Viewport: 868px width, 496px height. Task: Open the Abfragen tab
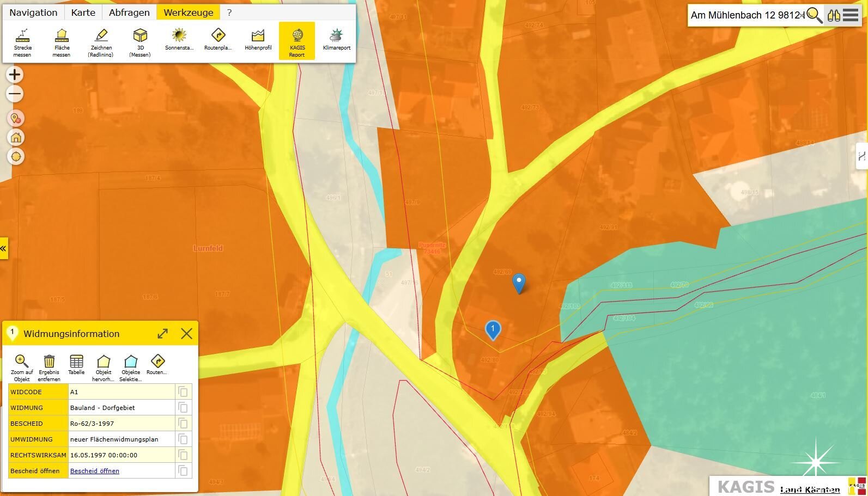click(x=129, y=13)
